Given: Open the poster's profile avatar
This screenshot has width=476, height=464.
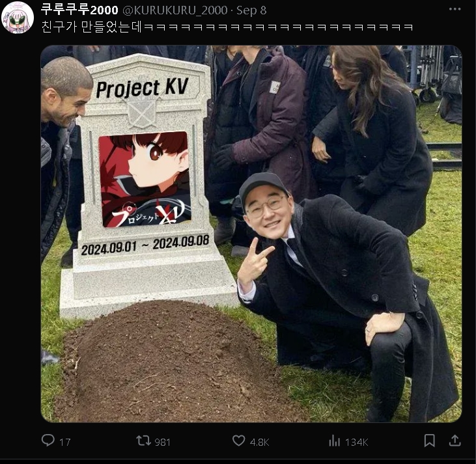Looking at the screenshot, I should coord(18,18).
